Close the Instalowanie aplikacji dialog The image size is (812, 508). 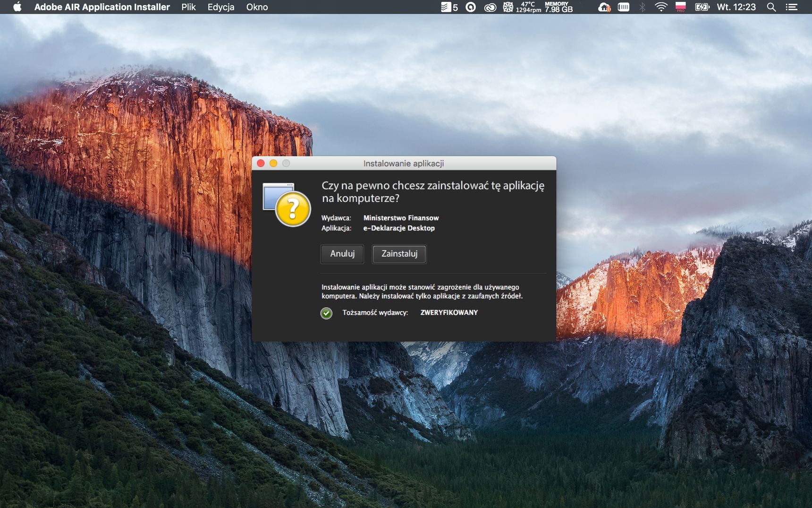click(x=261, y=163)
